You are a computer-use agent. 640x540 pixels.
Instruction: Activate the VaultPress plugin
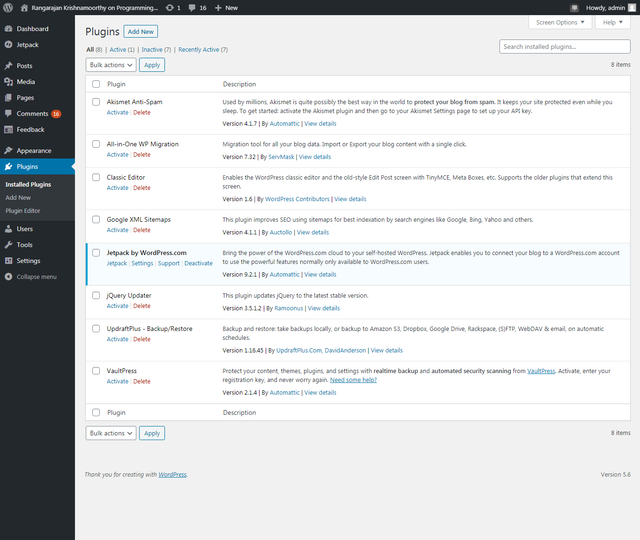point(118,381)
